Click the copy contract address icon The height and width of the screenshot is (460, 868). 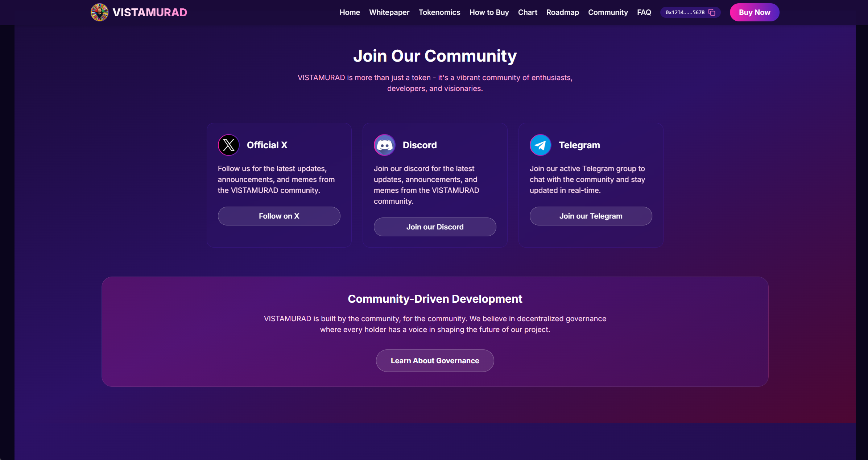(712, 12)
